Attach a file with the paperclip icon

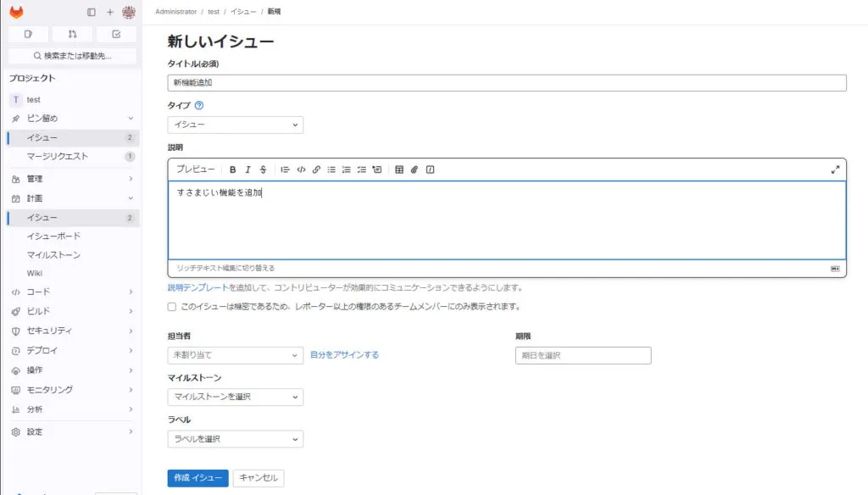[415, 170]
